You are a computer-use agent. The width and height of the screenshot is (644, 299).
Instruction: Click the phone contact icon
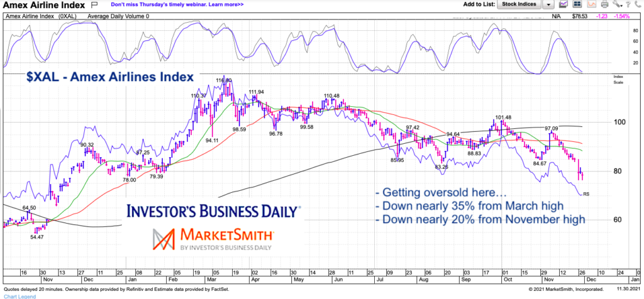coord(638,4)
